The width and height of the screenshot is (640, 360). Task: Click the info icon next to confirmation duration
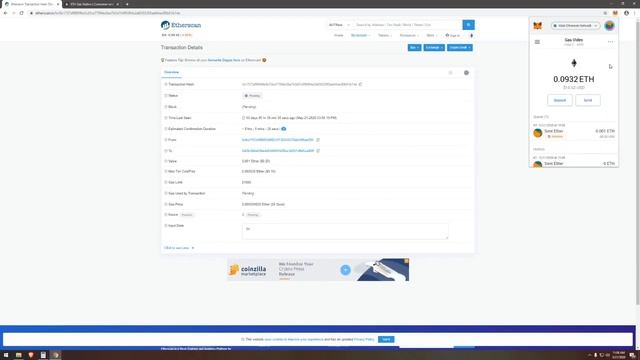click(284, 129)
